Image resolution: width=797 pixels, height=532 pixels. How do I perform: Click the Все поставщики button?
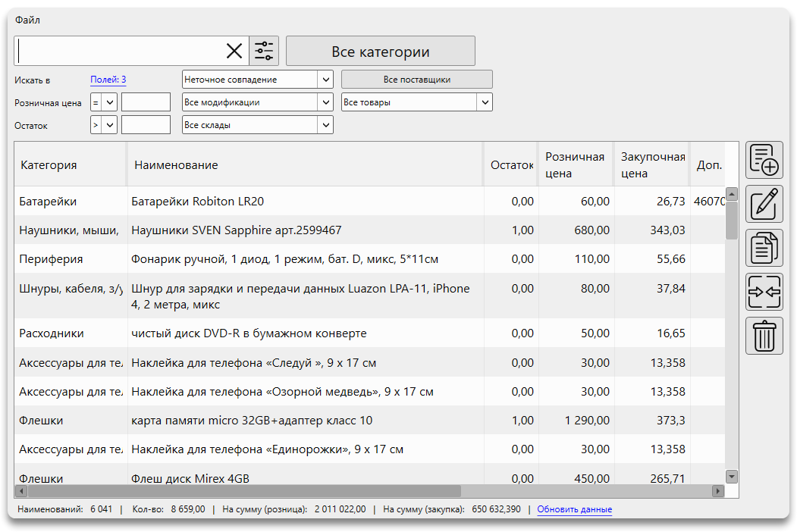click(417, 80)
